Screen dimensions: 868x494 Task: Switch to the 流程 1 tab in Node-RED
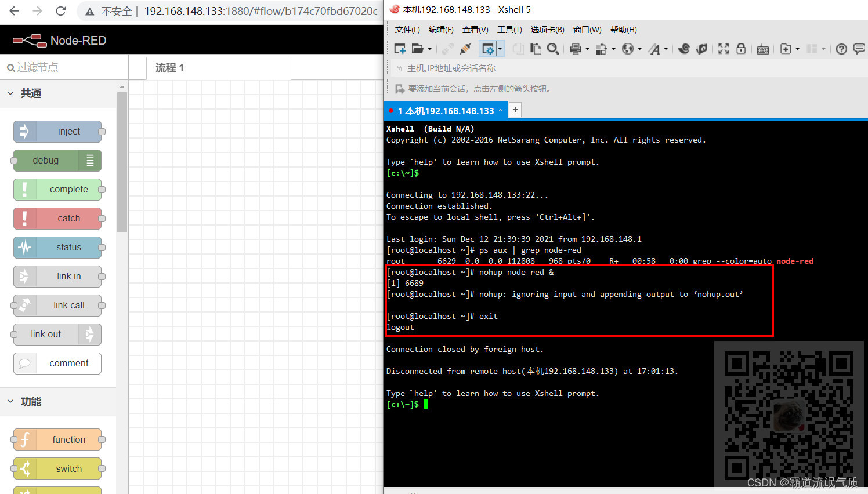(x=168, y=68)
